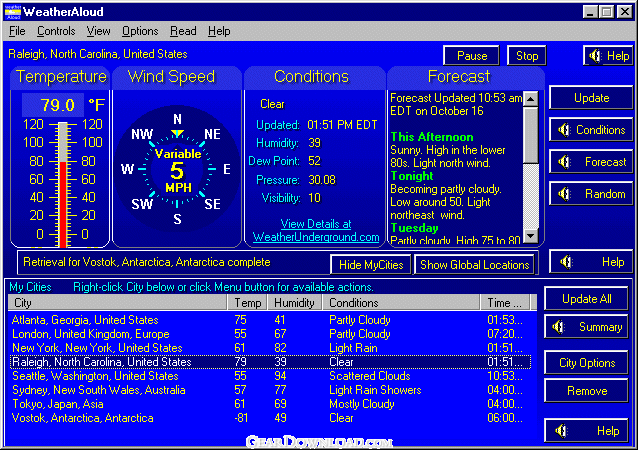The image size is (638, 450).
Task: Select Sydney, New South Wales, Australia row
Action: pyautogui.click(x=270, y=390)
